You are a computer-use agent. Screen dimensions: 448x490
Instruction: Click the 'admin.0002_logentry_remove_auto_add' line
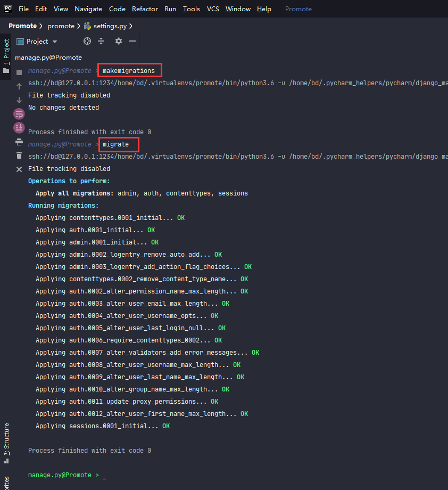coord(129,255)
